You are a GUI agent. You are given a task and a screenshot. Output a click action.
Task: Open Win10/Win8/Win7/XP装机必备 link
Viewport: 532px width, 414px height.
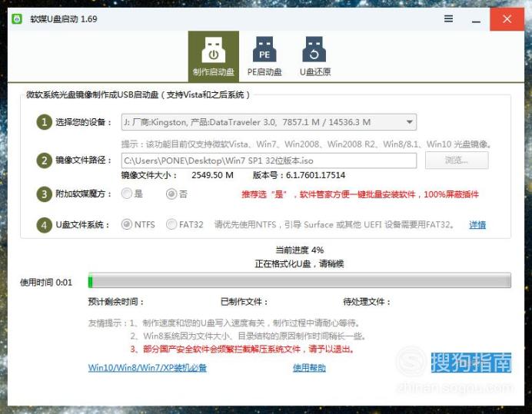coord(148,368)
